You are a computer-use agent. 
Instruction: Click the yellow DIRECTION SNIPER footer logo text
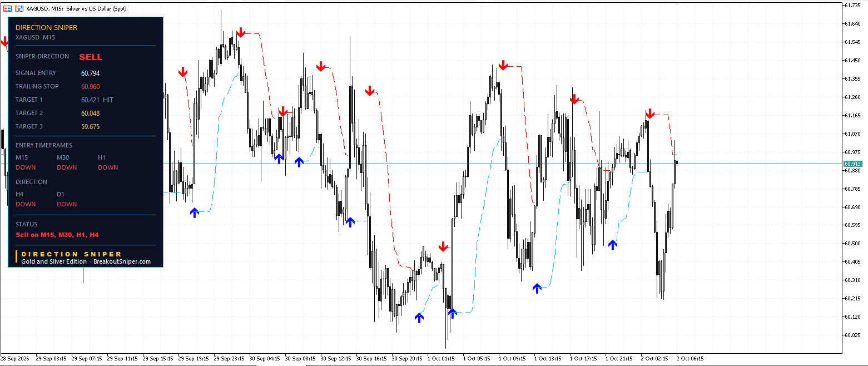[72, 254]
